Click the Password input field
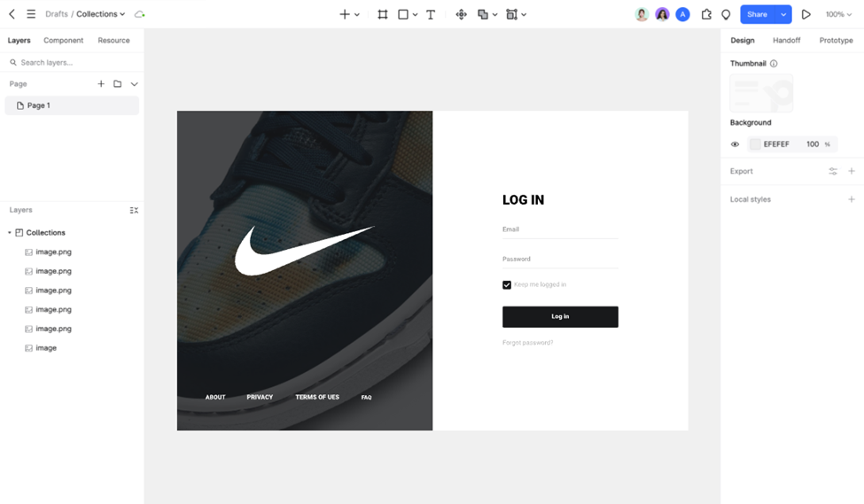The height and width of the screenshot is (504, 864). pyautogui.click(x=560, y=261)
